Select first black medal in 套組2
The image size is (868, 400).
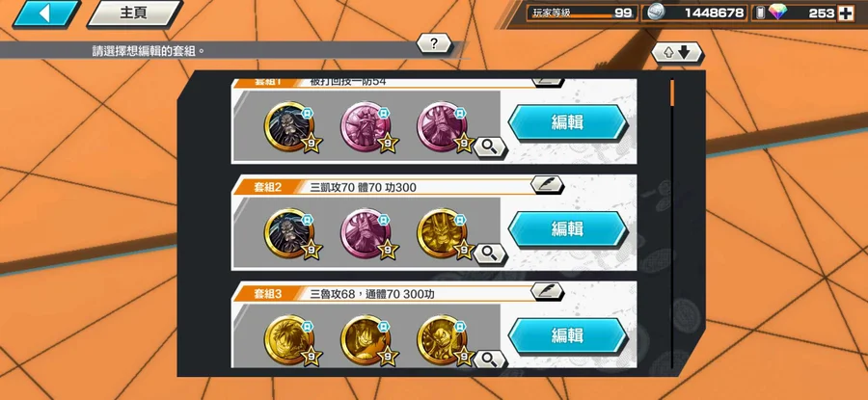289,233
